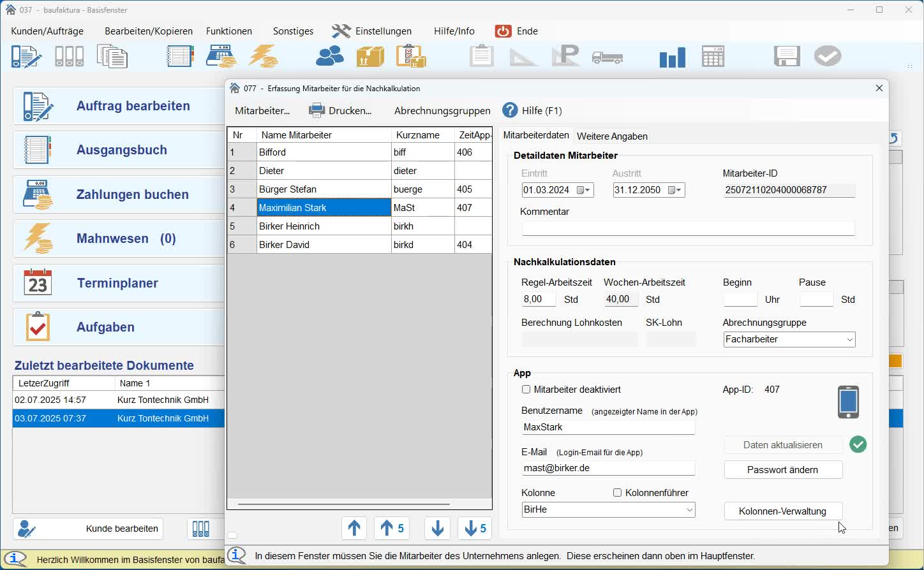This screenshot has width=924, height=570.
Task: Click the bar chart statistics toolbar icon
Action: [x=672, y=57]
